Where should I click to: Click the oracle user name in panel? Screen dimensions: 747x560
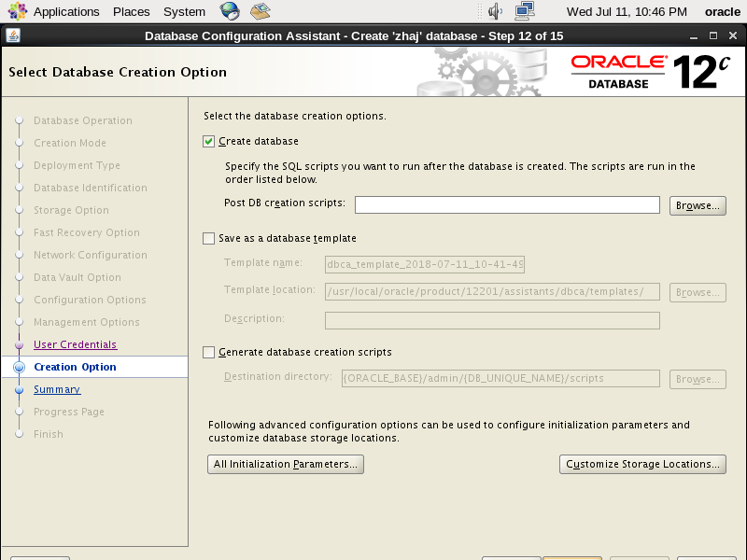point(722,11)
